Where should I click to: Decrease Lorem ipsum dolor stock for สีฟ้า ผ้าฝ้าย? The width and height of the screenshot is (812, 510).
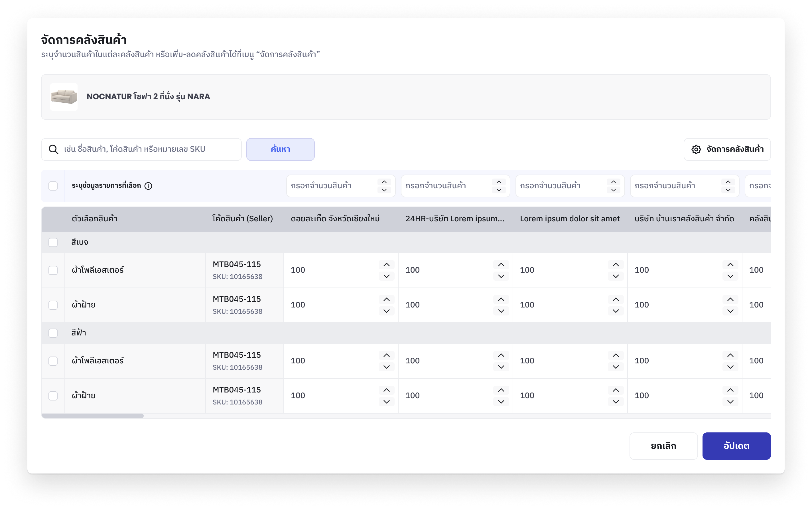(x=616, y=402)
